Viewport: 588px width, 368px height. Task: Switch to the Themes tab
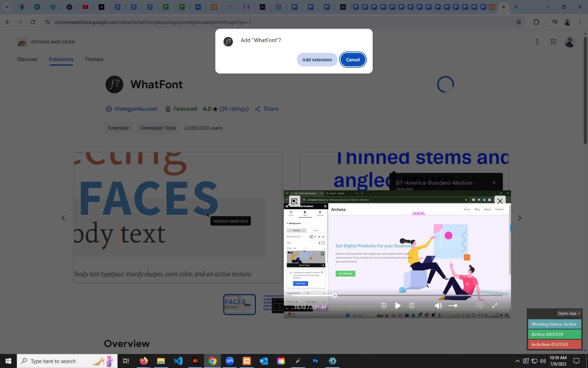tap(94, 59)
